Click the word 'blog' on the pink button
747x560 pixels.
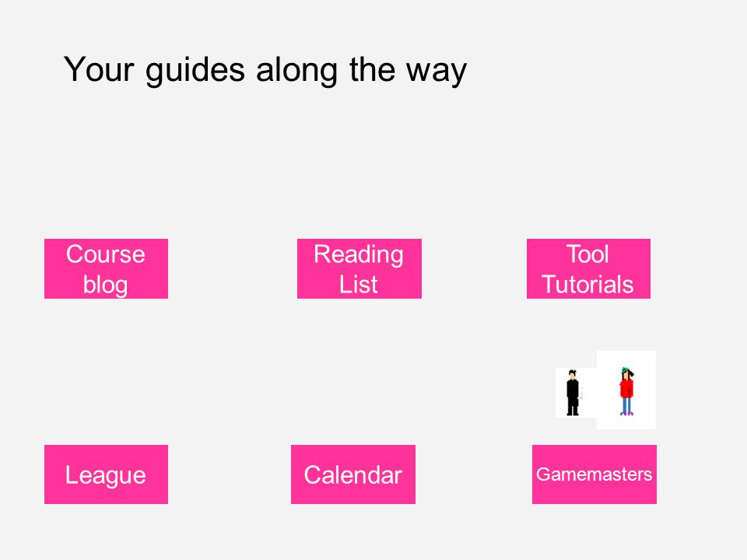tap(105, 285)
